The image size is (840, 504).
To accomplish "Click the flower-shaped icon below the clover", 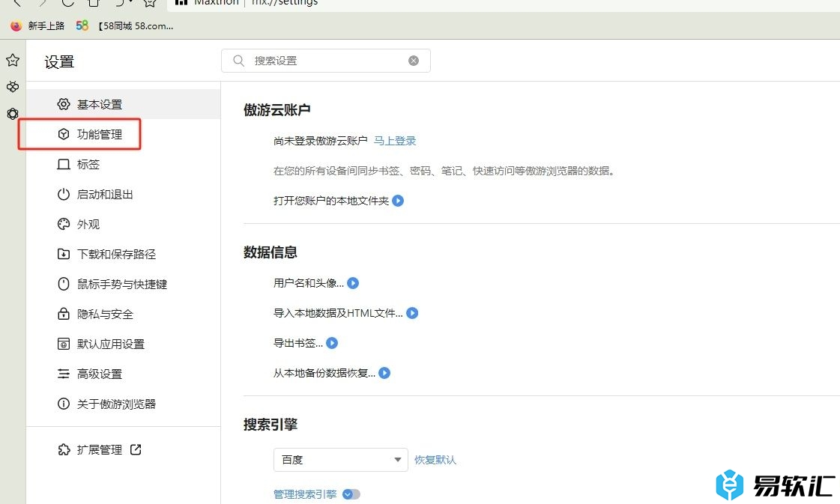I will (x=13, y=114).
